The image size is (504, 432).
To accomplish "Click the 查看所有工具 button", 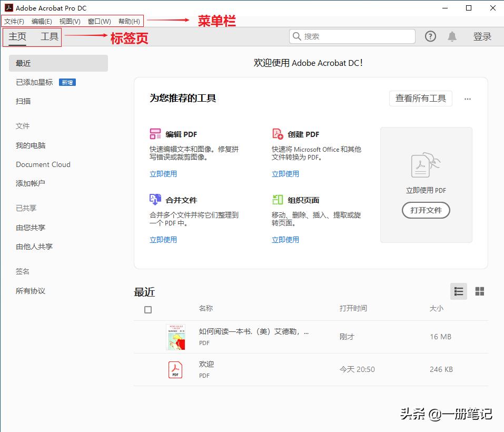I will (x=420, y=99).
